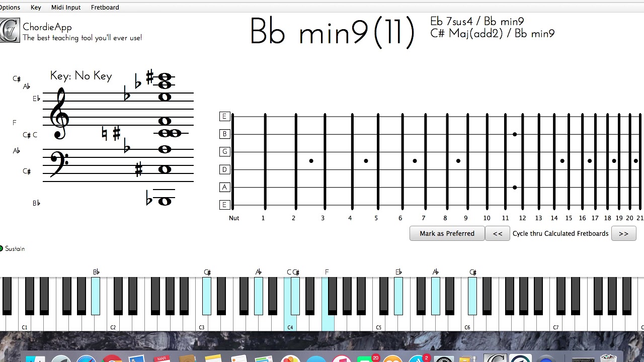Click the C2 white piano key
This screenshot has width=644, height=362.
[x=113, y=323]
